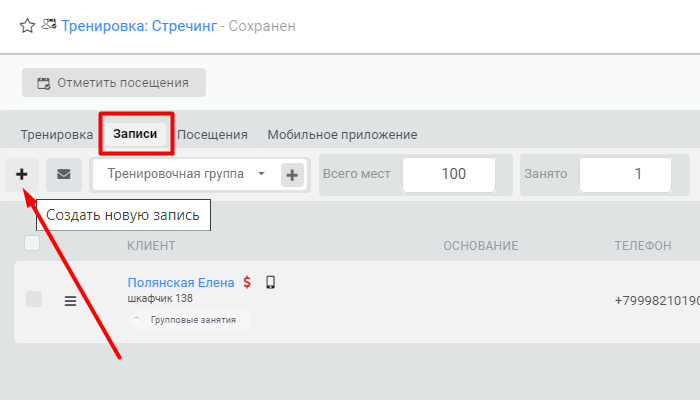
Task: Click the Групповые занятия tag
Action: pyautogui.click(x=189, y=320)
